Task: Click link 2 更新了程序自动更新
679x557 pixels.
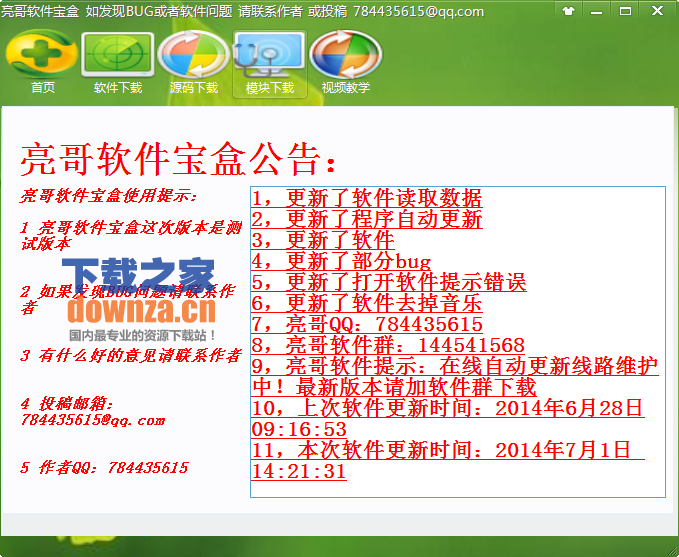Action: 366,219
